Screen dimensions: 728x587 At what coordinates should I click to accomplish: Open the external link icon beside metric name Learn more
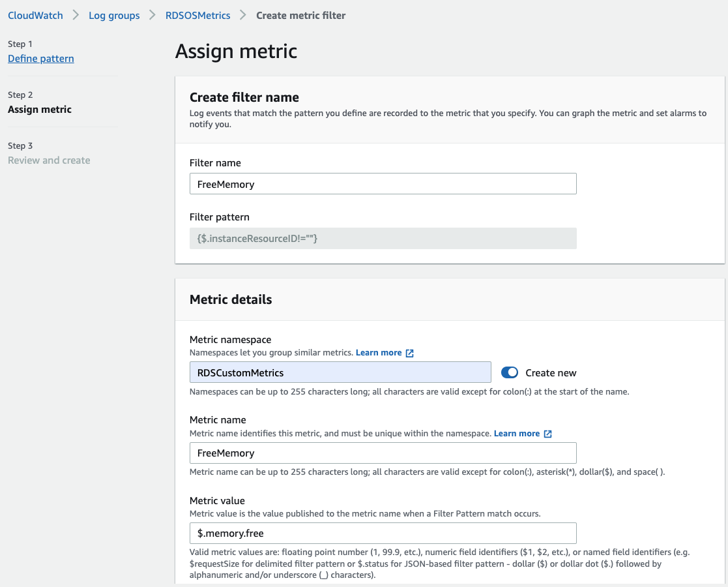click(548, 434)
